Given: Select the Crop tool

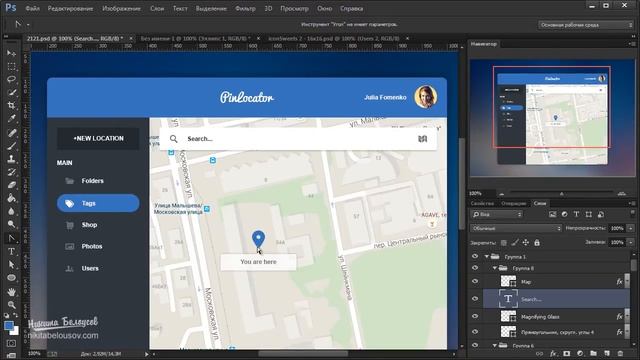Looking at the screenshot, I should (x=11, y=106).
